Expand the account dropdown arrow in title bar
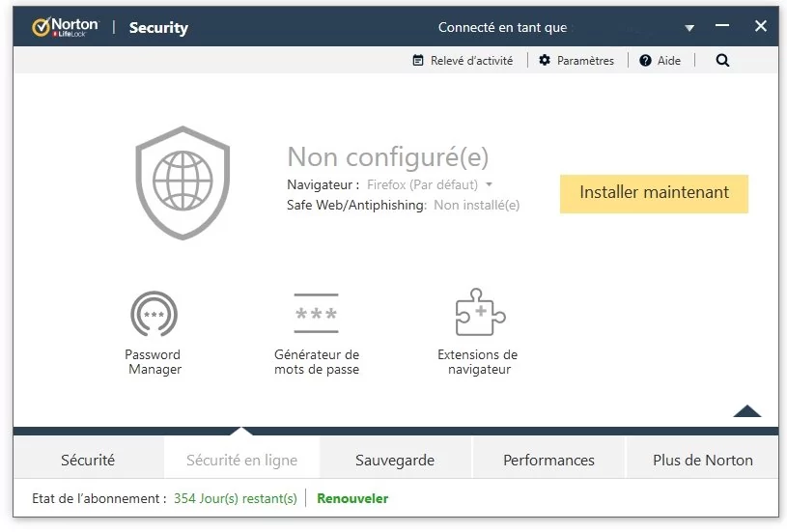 [x=689, y=28]
